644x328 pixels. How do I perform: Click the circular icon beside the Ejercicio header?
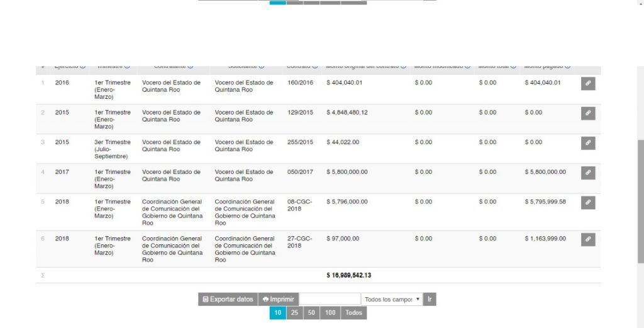[83, 66]
